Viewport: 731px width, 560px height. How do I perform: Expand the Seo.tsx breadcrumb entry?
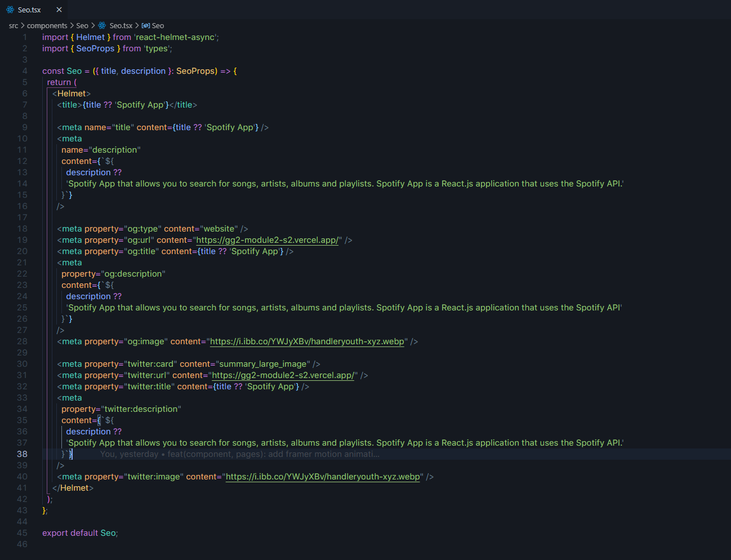tap(121, 25)
